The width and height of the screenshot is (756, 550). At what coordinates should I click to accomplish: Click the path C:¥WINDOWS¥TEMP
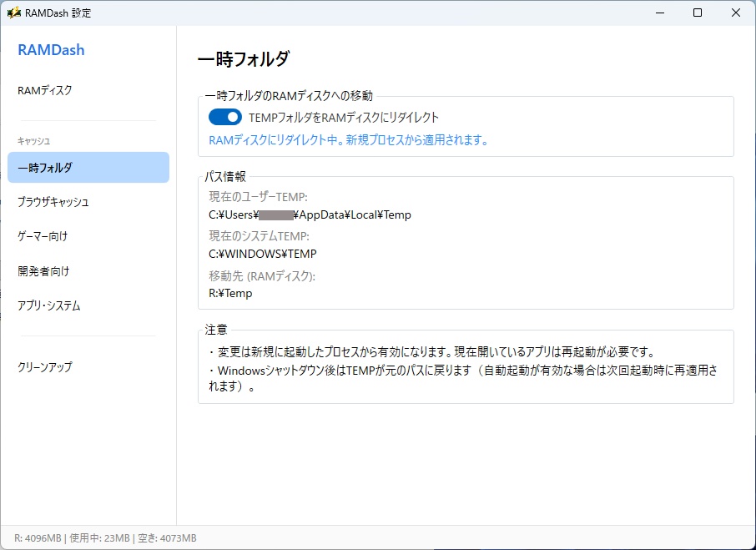click(x=263, y=254)
